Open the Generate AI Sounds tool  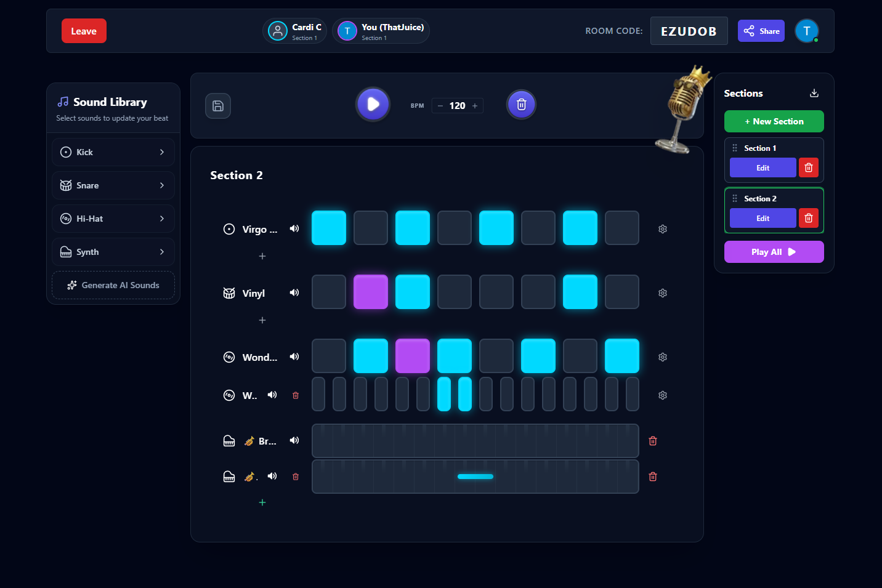pos(113,285)
